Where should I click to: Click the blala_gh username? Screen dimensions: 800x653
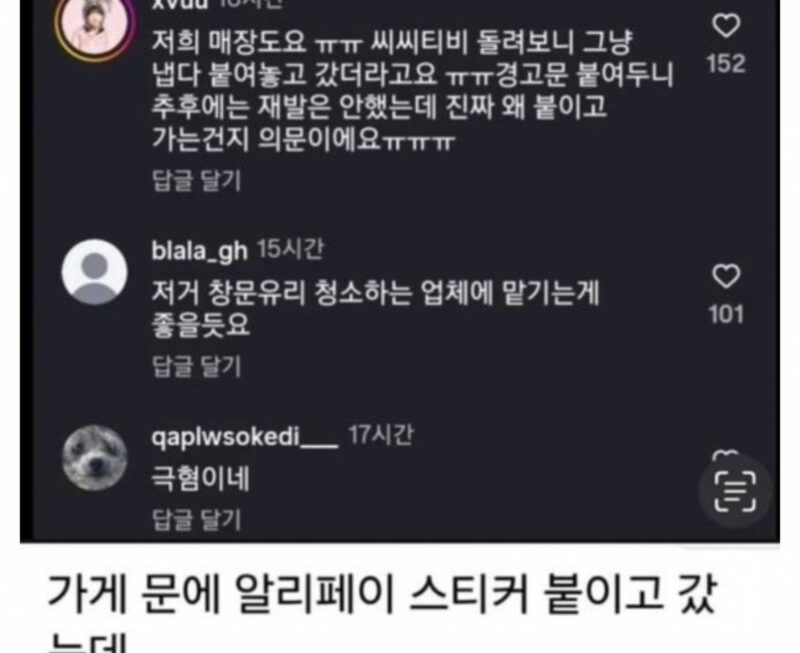click(199, 250)
